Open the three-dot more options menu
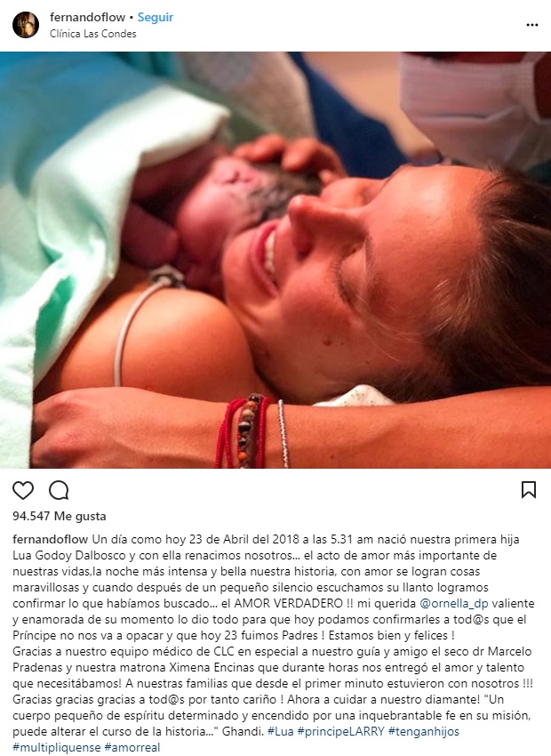 coord(531,25)
